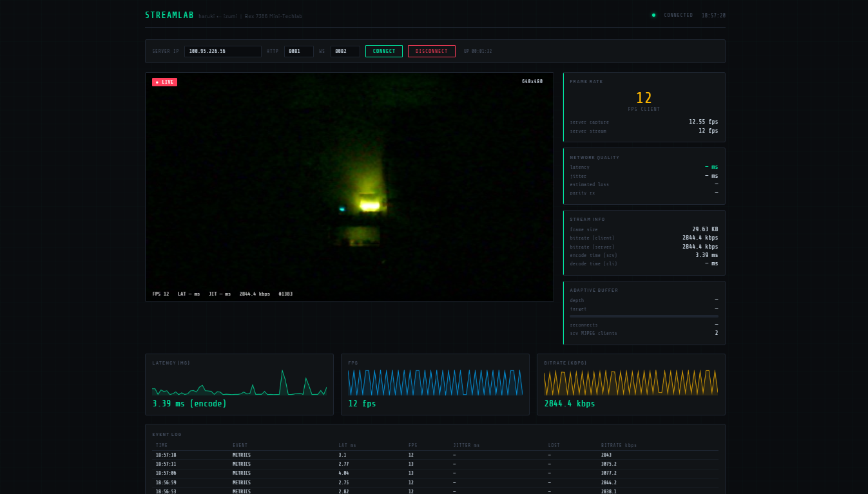Screen dimensions: 868x494
Task: Click the server stream 12 fps value
Action: [708, 131]
